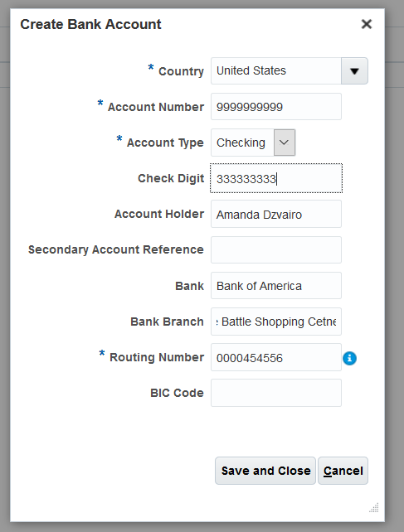This screenshot has width=404, height=532.
Task: Select the Account Holder input field
Action: pyautogui.click(x=276, y=214)
